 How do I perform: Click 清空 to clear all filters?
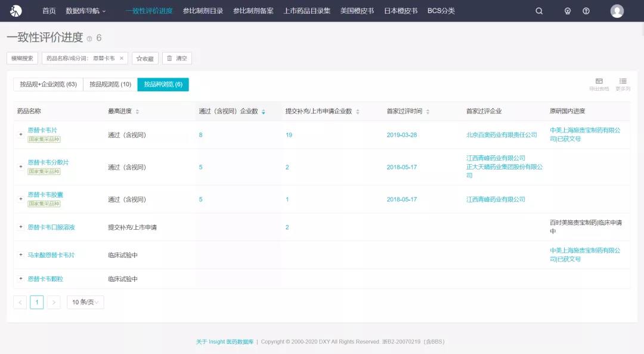coord(177,59)
